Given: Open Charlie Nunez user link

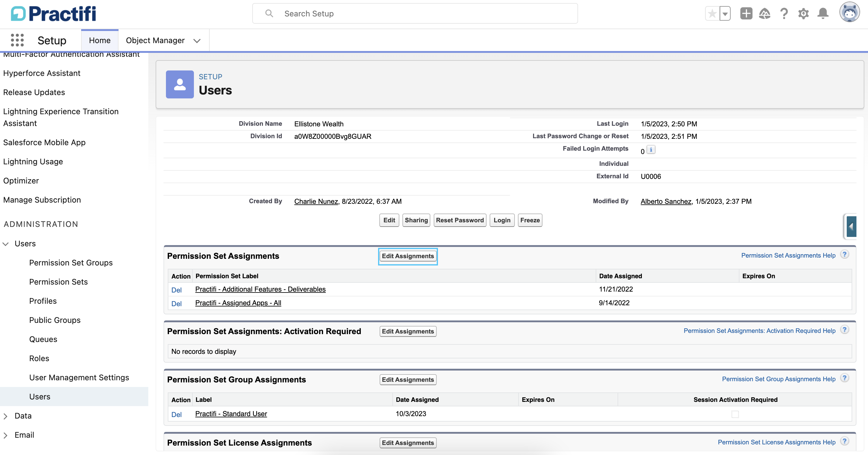Looking at the screenshot, I should point(316,201).
